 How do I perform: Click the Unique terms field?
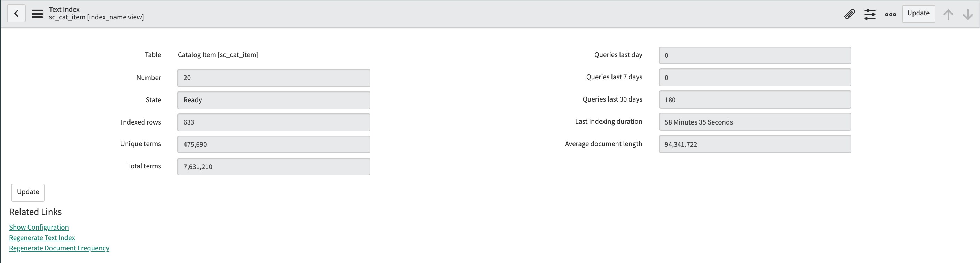(x=274, y=144)
